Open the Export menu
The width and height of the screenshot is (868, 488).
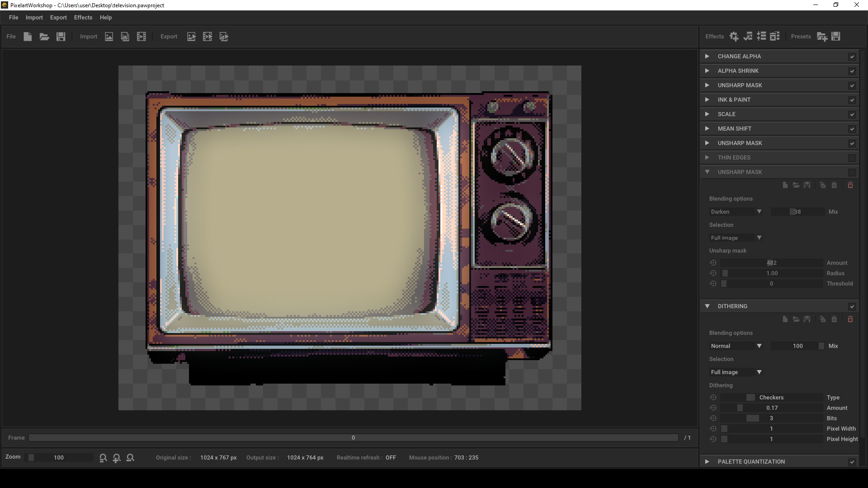(x=58, y=18)
